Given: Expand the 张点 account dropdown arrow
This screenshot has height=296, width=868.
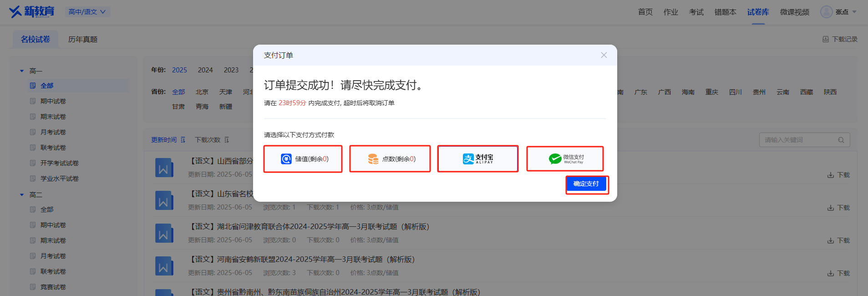Looking at the screenshot, I should click(854, 12).
